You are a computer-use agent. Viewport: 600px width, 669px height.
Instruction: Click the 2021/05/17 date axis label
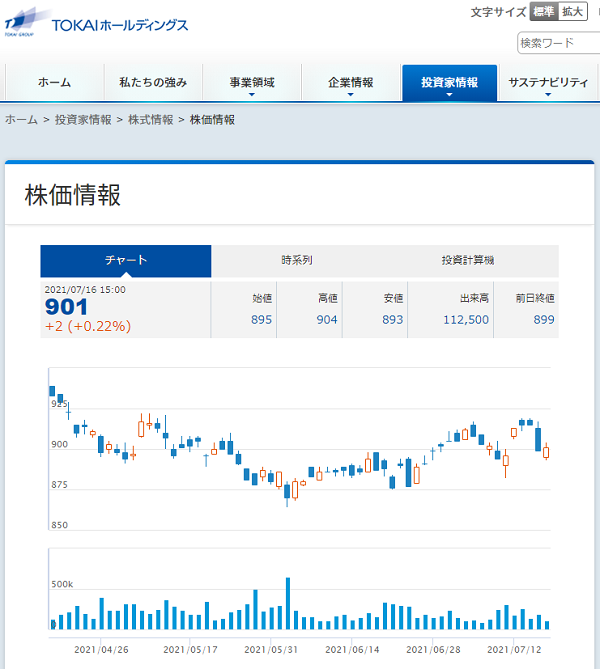[x=190, y=650]
